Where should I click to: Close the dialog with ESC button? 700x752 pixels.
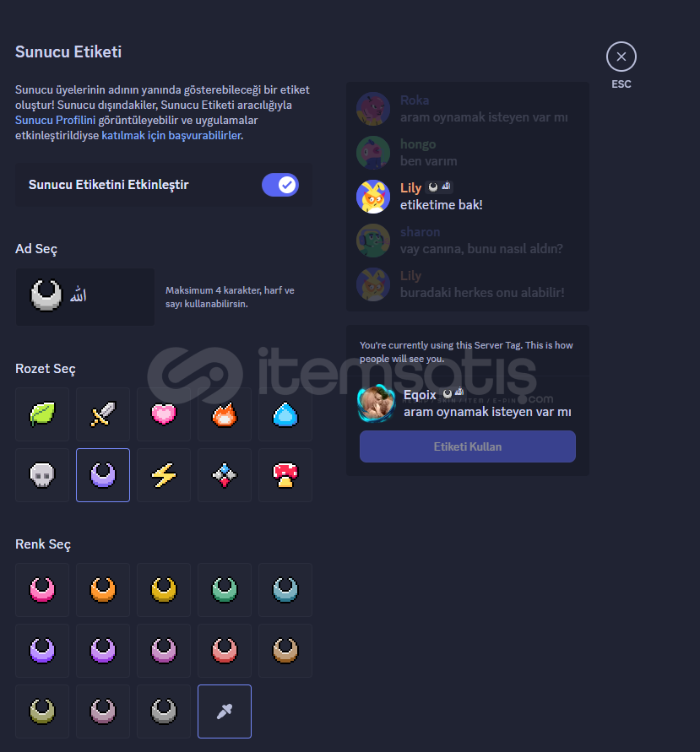621,57
